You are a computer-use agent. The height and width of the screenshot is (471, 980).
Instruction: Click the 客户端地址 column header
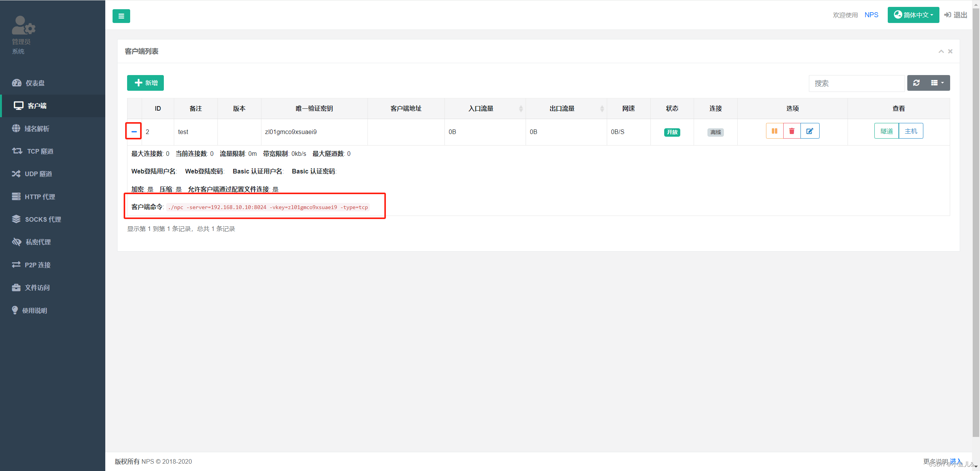point(406,109)
